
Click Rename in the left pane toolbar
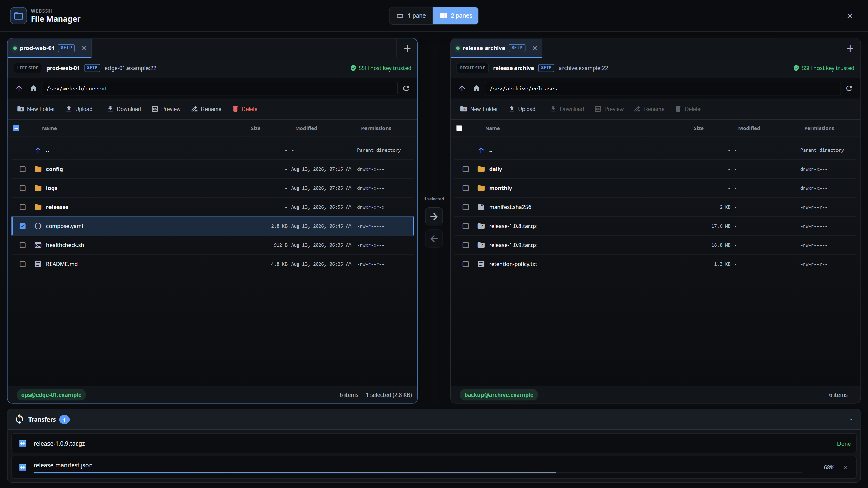(x=206, y=109)
